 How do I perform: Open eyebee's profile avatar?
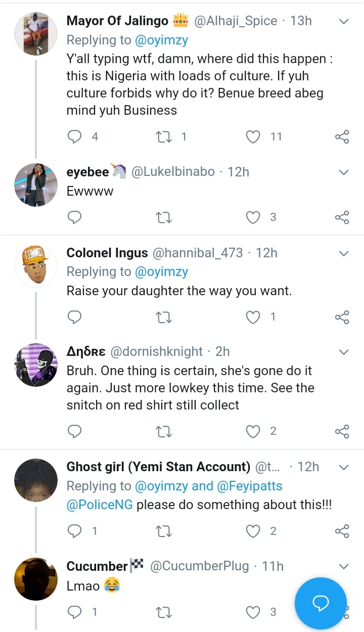click(x=35, y=186)
